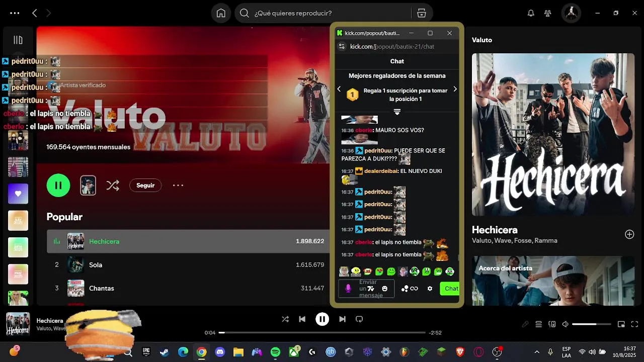Viewport: 644px width, 362px height.
Task: Open Steam from taskbar
Action: [x=165, y=352]
